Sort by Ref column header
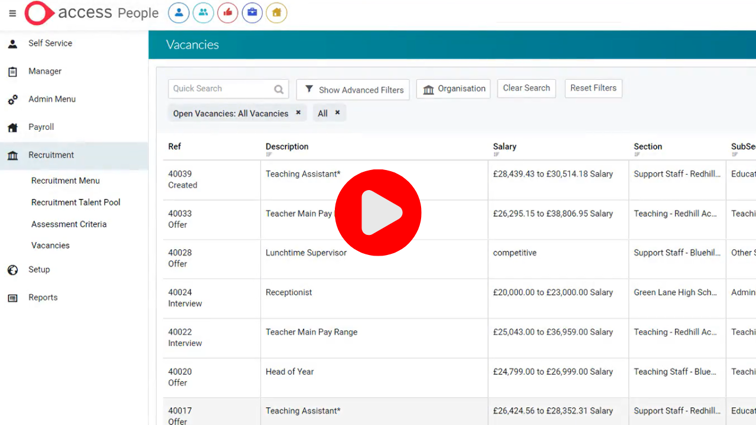 [x=175, y=147]
